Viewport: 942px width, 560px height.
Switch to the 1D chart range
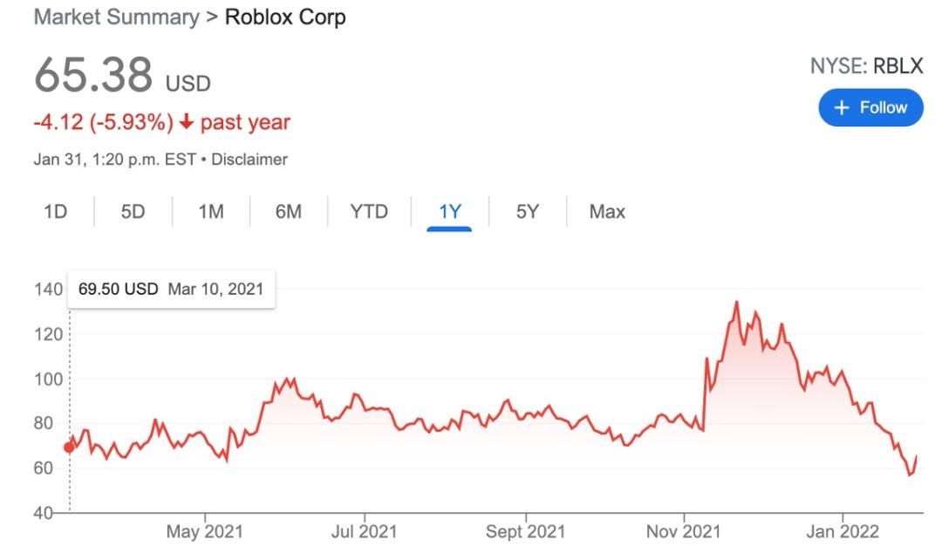pyautogui.click(x=56, y=211)
